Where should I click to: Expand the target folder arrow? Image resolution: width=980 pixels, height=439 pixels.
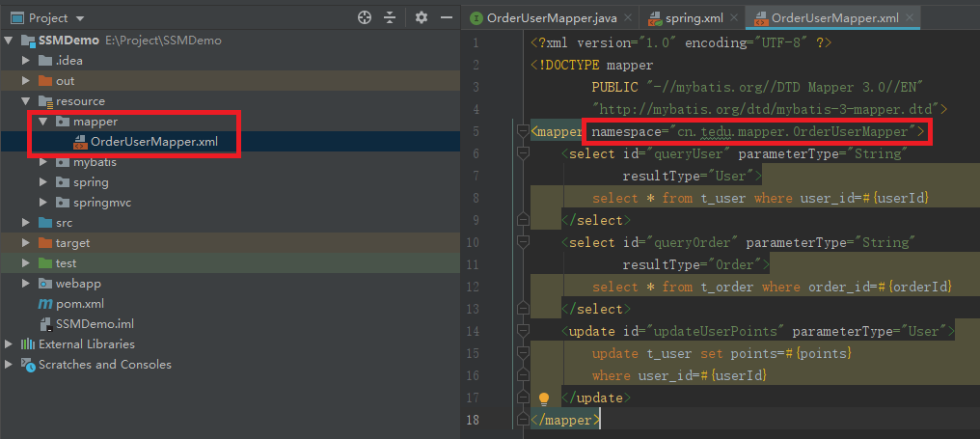click(26, 242)
